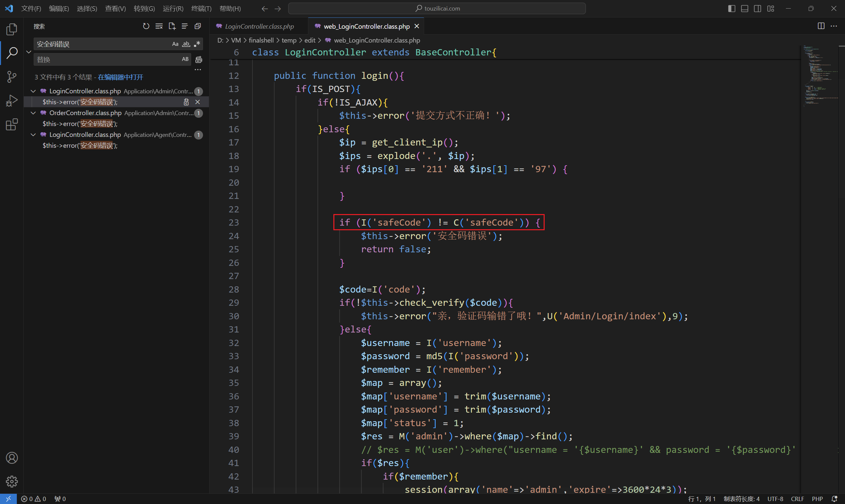
Task: Toggle Use Regular Expression in search
Action: coord(197,44)
